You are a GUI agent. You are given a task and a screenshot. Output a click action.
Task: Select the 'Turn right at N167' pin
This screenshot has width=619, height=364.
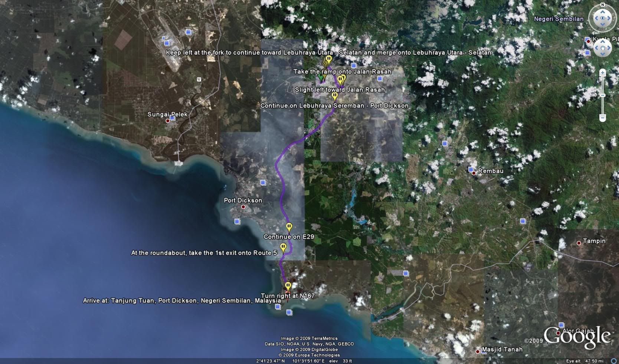click(x=288, y=286)
